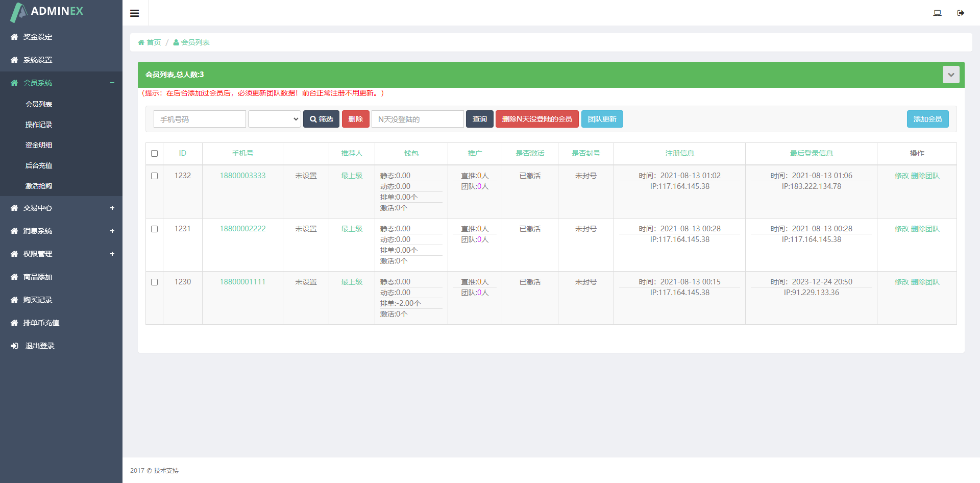Screen dimensions: 980x483
Task: Click the N天没登陆的 input field
Action: (x=418, y=119)
